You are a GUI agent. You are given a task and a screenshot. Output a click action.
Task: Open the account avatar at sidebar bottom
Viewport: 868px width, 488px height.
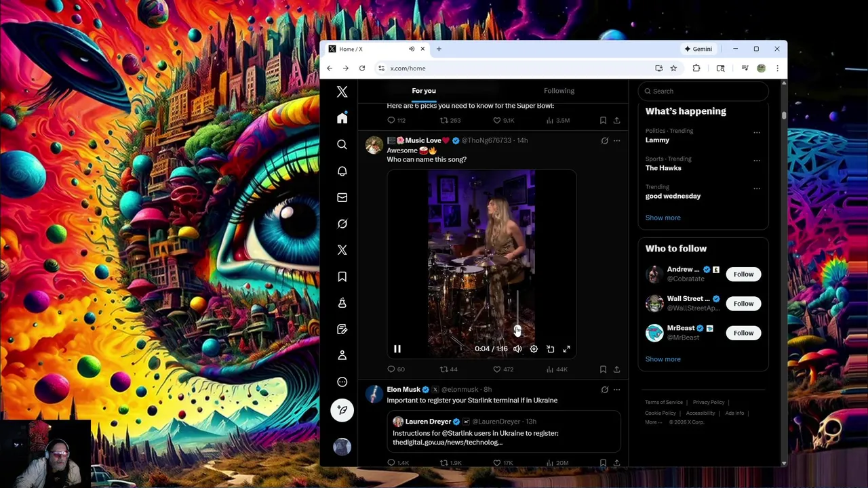342,447
